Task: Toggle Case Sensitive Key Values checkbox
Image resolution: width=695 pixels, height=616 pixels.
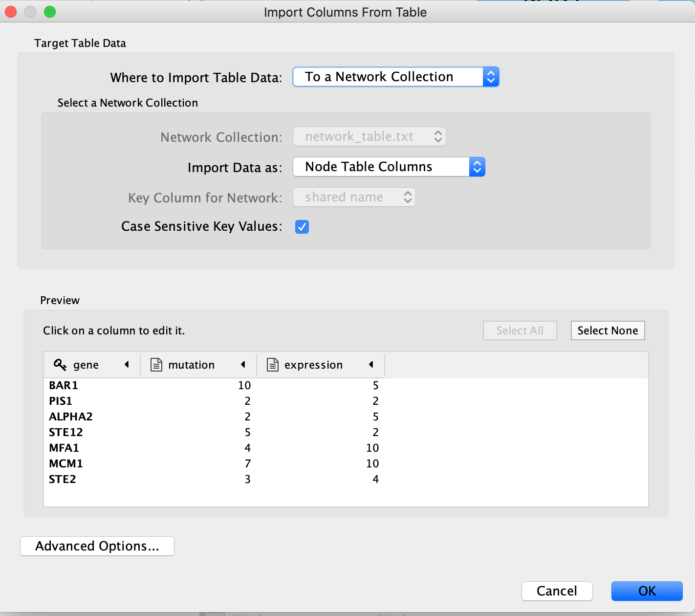Action: click(302, 227)
